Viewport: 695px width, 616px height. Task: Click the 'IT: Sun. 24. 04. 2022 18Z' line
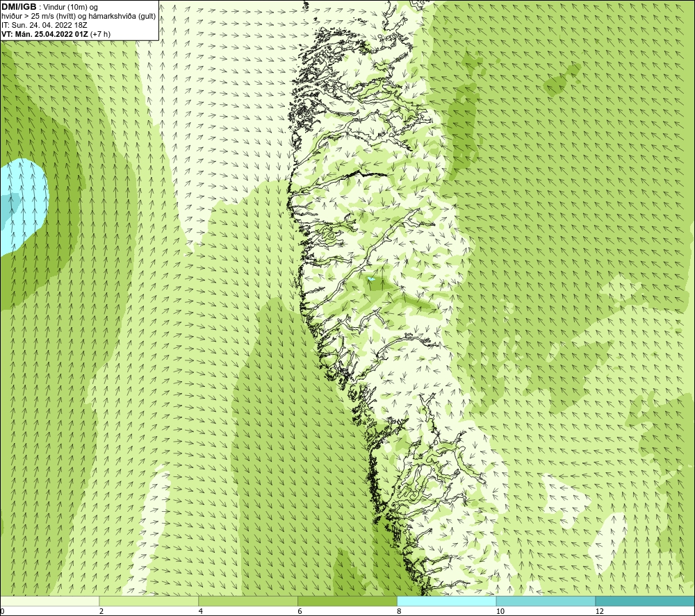pyautogui.click(x=44, y=25)
